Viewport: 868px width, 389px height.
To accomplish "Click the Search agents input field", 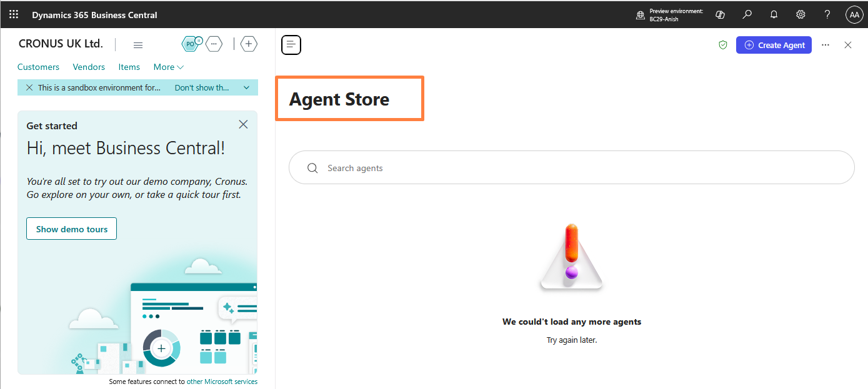I will pyautogui.click(x=571, y=167).
